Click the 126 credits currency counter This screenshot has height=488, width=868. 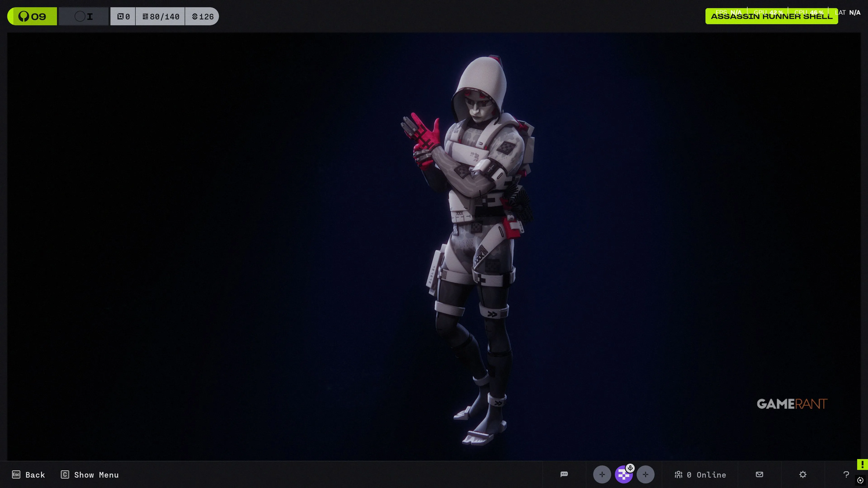(203, 16)
